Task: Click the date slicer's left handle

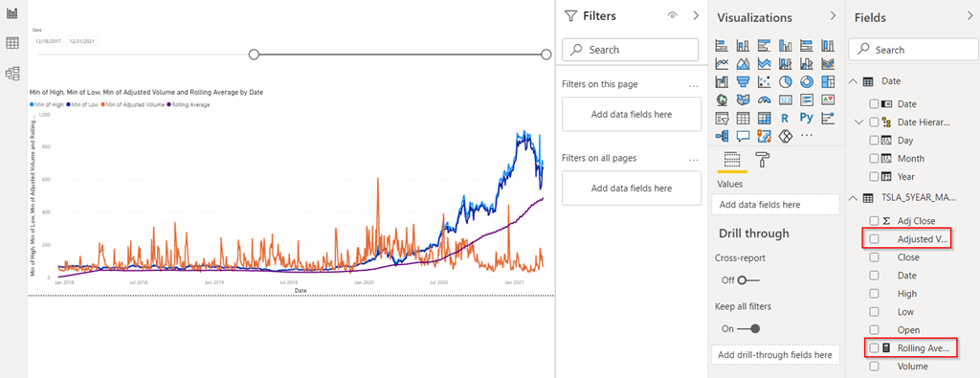Action: click(x=254, y=55)
